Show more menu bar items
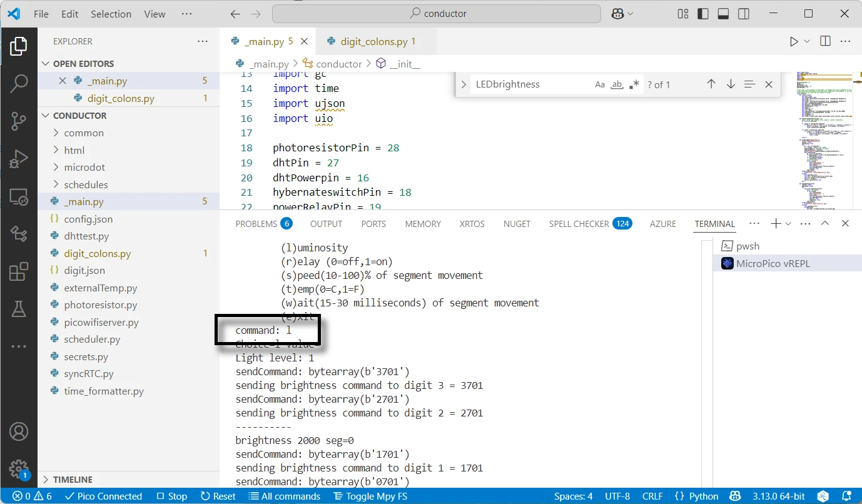This screenshot has width=862, height=504. coord(186,14)
